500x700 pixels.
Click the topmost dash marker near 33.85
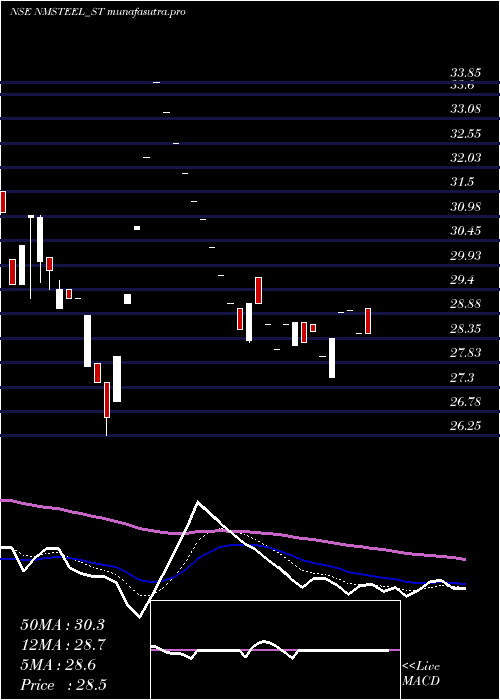point(157,83)
